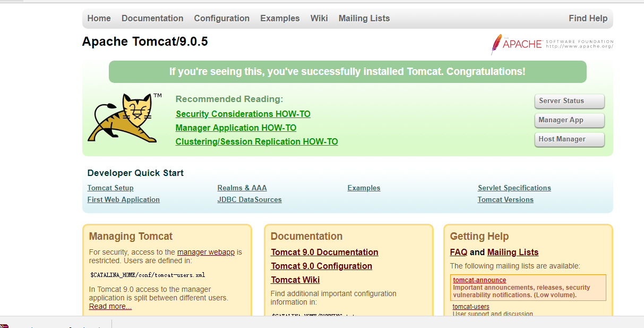Open the Tomcat 9.0 Configuration link
644x328 pixels.
click(x=322, y=266)
